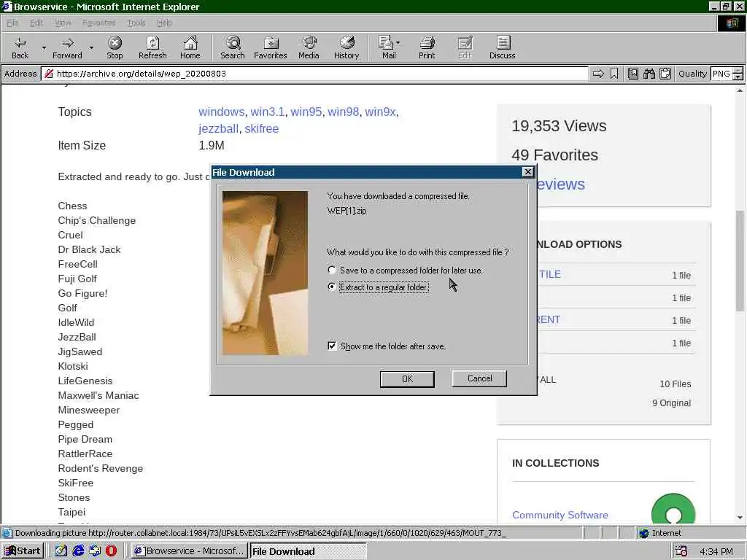This screenshot has height=560, width=747.
Task: Open the Mail button dropdown arrow
Action: pos(398,43)
